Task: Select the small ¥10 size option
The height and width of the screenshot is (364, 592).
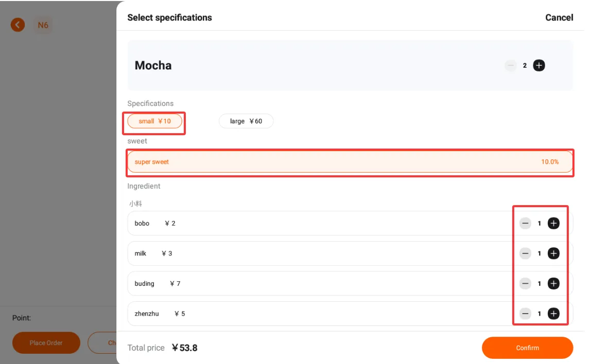Action: click(155, 121)
